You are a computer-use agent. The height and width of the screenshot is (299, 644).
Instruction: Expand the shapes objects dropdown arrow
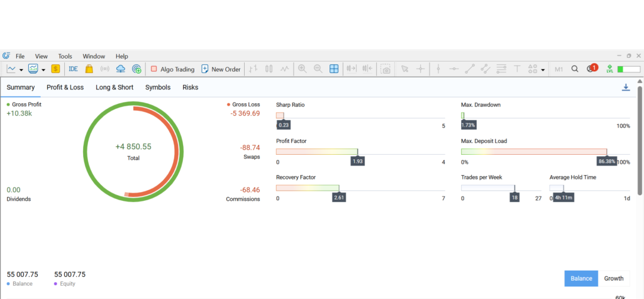(x=543, y=70)
